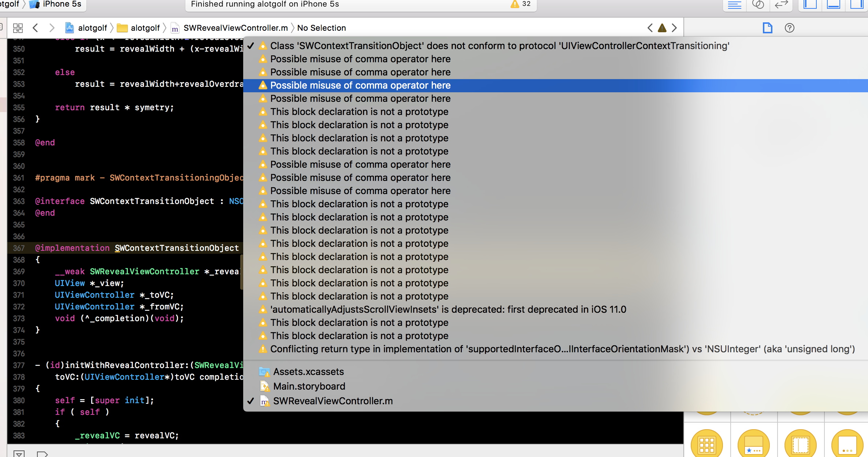Click the 'UIView *_view;' declaration
Screen dimensions: 868x457
pos(89,283)
